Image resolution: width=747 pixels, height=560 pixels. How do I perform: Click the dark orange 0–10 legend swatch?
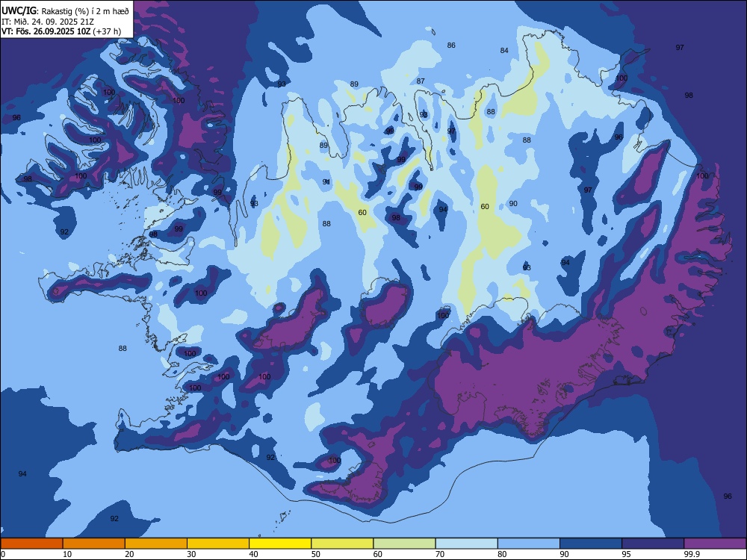coord(31,544)
